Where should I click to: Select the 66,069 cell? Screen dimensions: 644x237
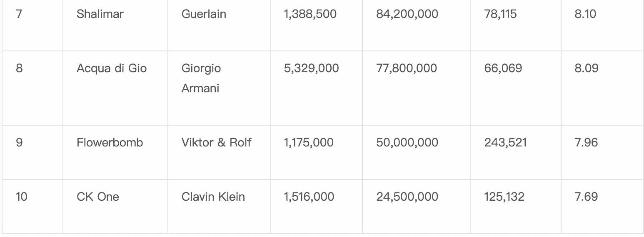(516, 88)
